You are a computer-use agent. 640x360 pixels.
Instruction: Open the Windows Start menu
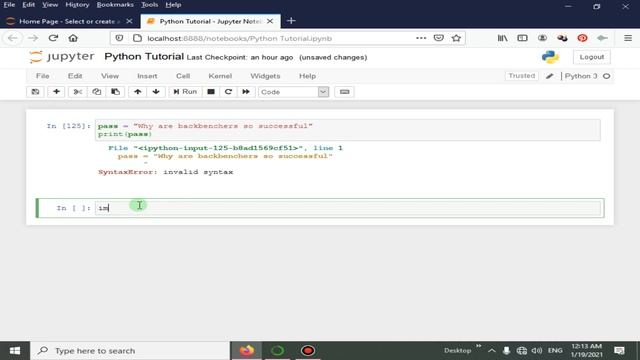click(x=15, y=351)
